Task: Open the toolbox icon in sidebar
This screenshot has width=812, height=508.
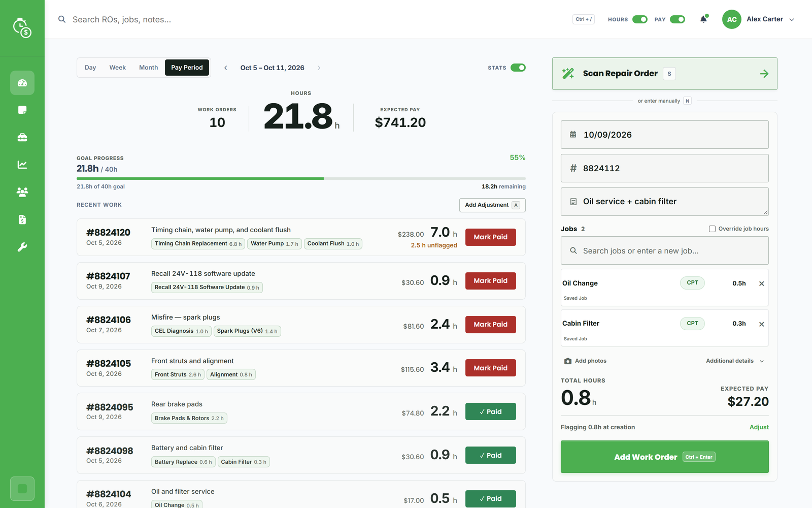Action: tap(22, 138)
